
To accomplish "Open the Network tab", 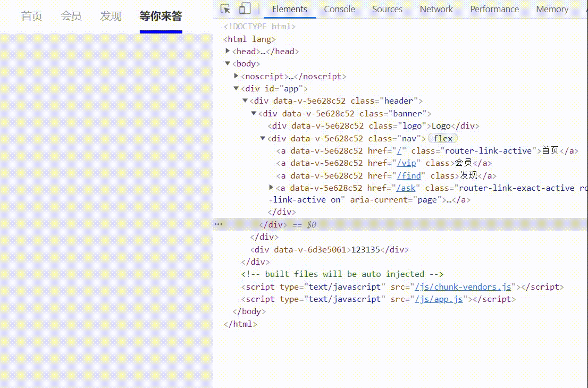I will (436, 9).
